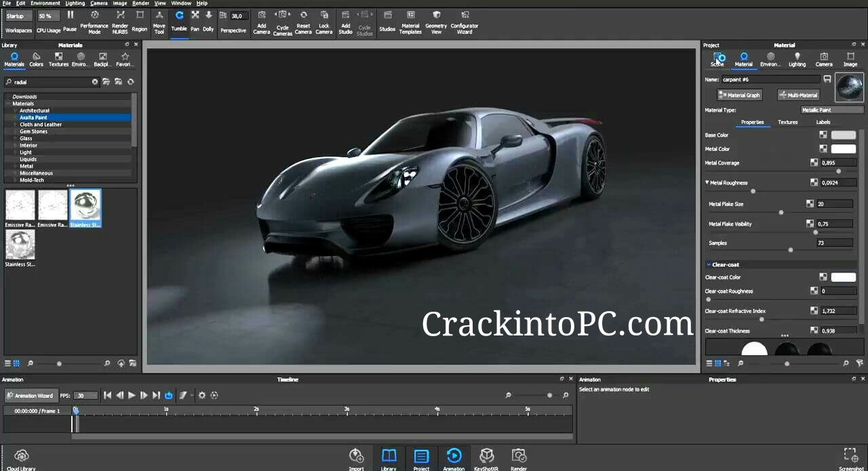Activate the Region render tool

point(140,20)
